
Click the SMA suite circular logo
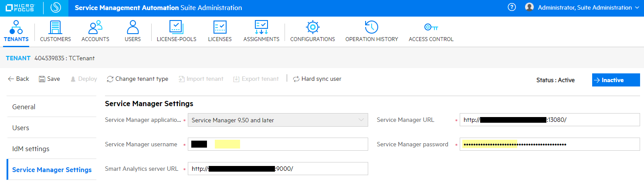(56, 8)
